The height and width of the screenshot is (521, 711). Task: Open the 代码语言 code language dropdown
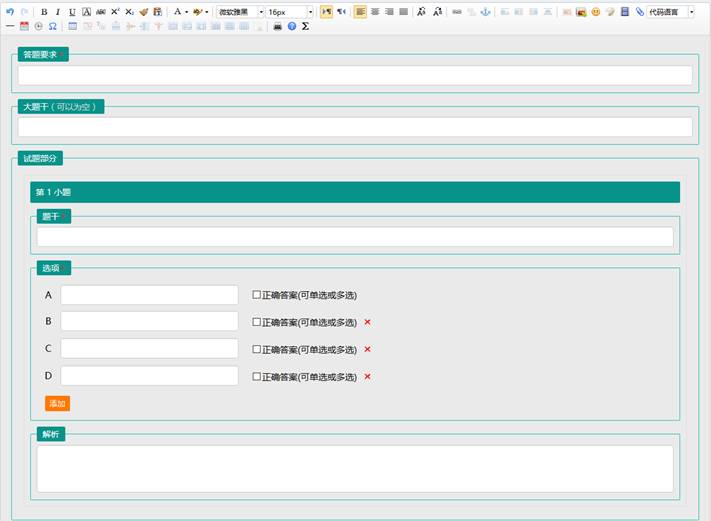pos(670,12)
